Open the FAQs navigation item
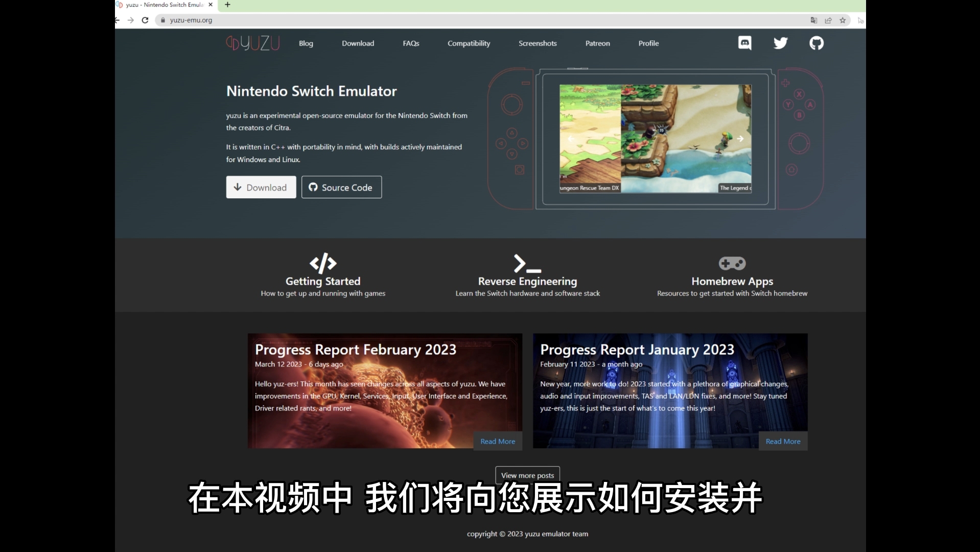Image resolution: width=980 pixels, height=552 pixels. pyautogui.click(x=411, y=43)
